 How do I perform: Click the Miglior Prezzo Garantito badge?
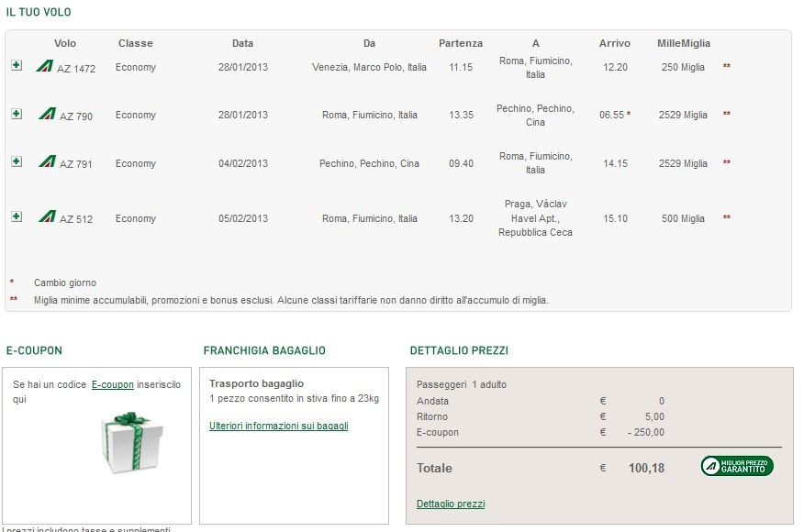pos(737,466)
